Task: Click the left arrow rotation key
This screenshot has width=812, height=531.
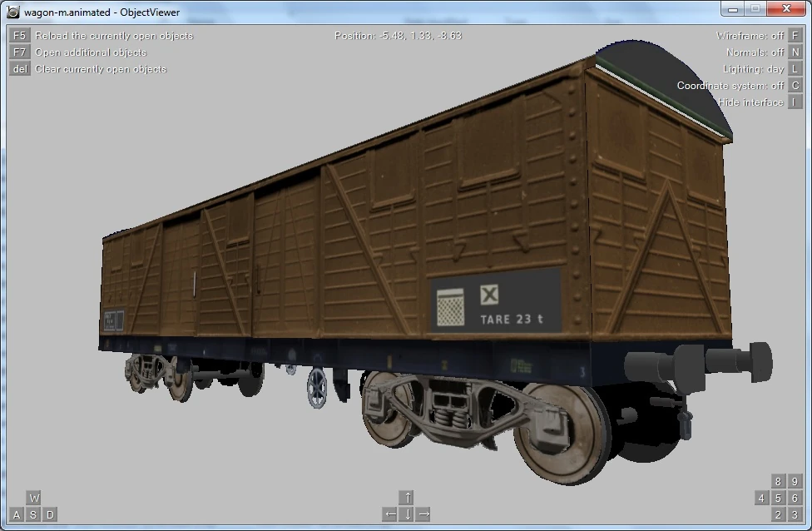Action: click(x=390, y=514)
